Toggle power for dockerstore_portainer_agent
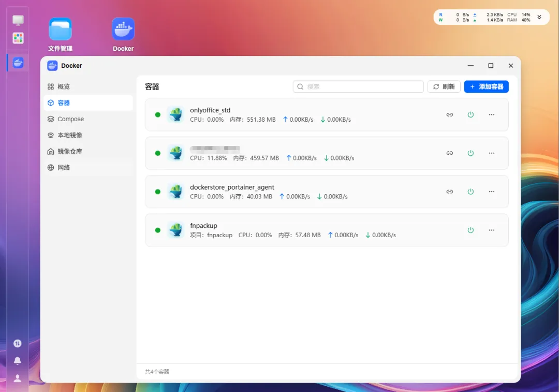Screen dimensions: 559x392 [x=470, y=192]
